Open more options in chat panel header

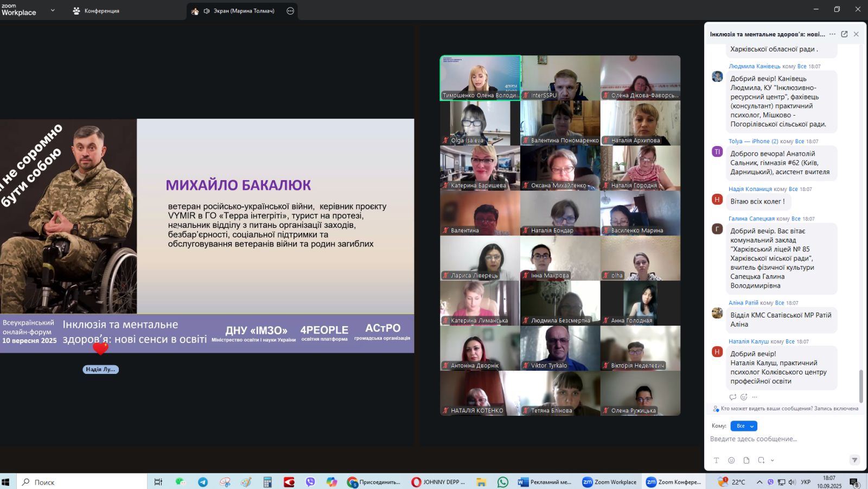[x=832, y=34]
